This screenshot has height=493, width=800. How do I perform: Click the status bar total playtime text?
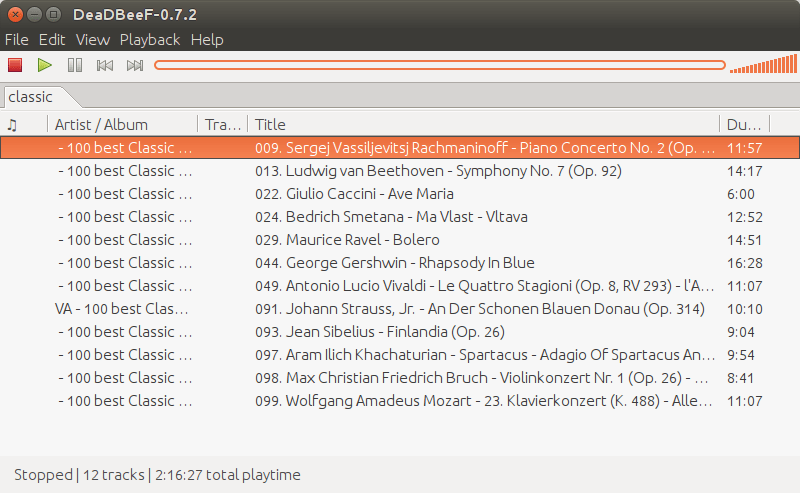click(228, 475)
